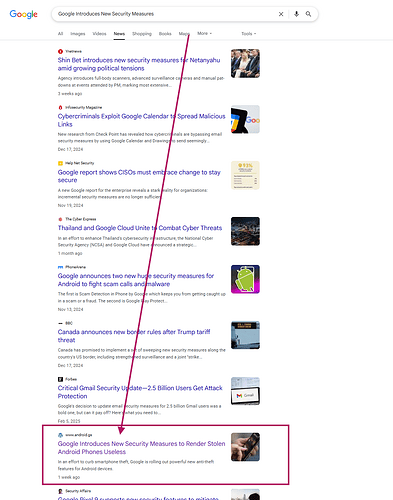
Task: Open Google Introduces New Security Measures Stolen Android article
Action: click(x=141, y=448)
